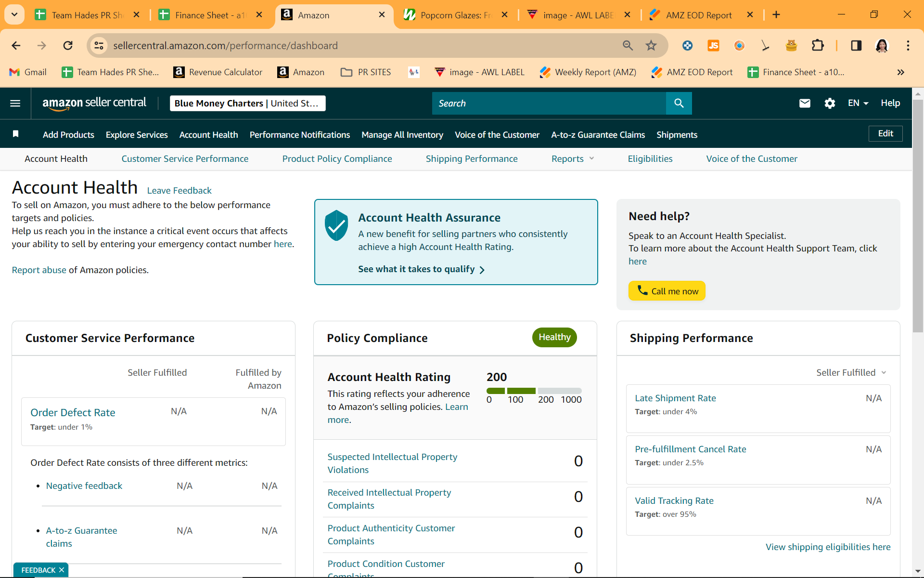Select Performance Notifications in the navigation bar
This screenshot has width=924, height=578.
[300, 135]
